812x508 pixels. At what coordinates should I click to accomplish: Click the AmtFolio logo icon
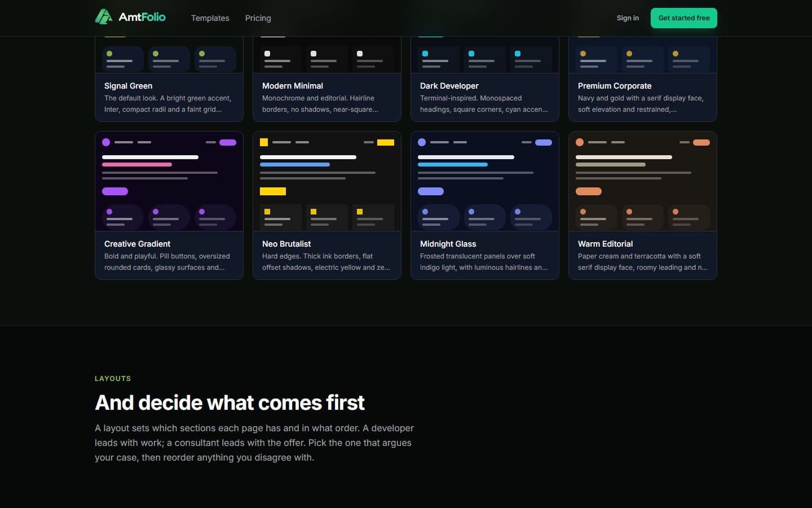(104, 17)
